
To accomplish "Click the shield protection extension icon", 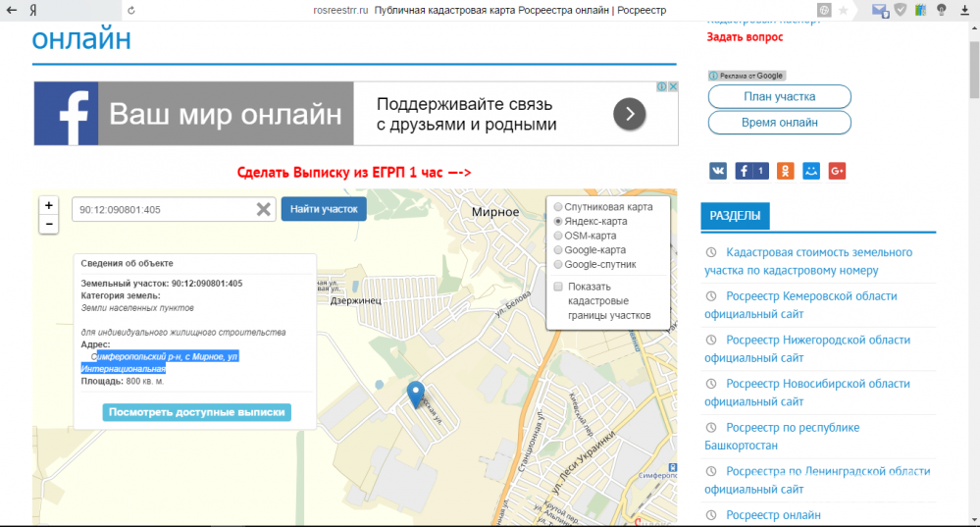I will point(900,10).
